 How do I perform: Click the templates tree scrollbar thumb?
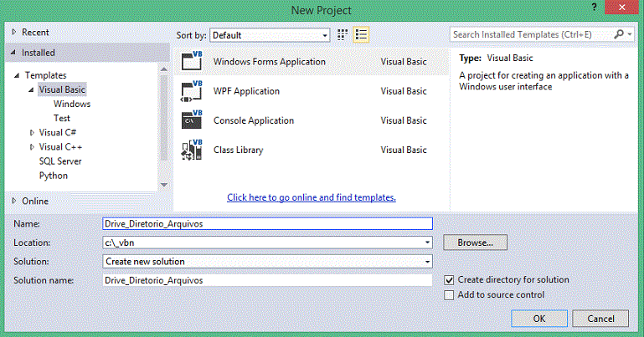pos(164,117)
